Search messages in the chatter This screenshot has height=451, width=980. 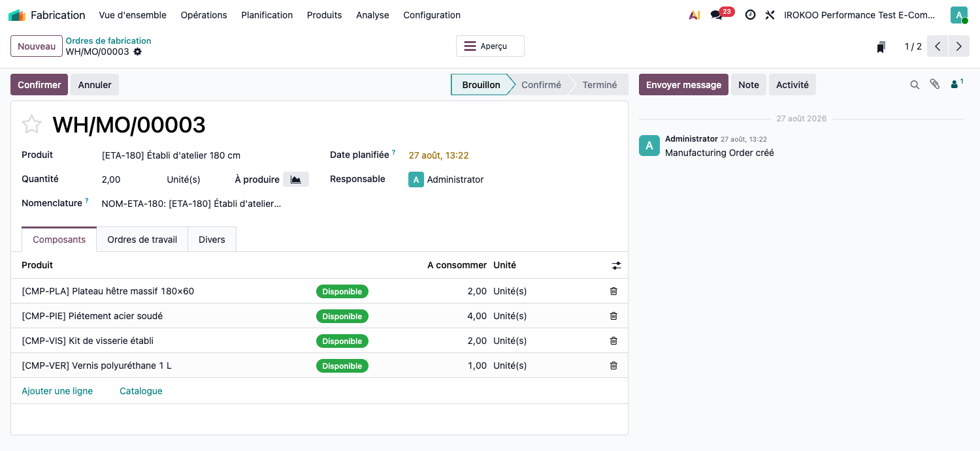click(x=915, y=85)
